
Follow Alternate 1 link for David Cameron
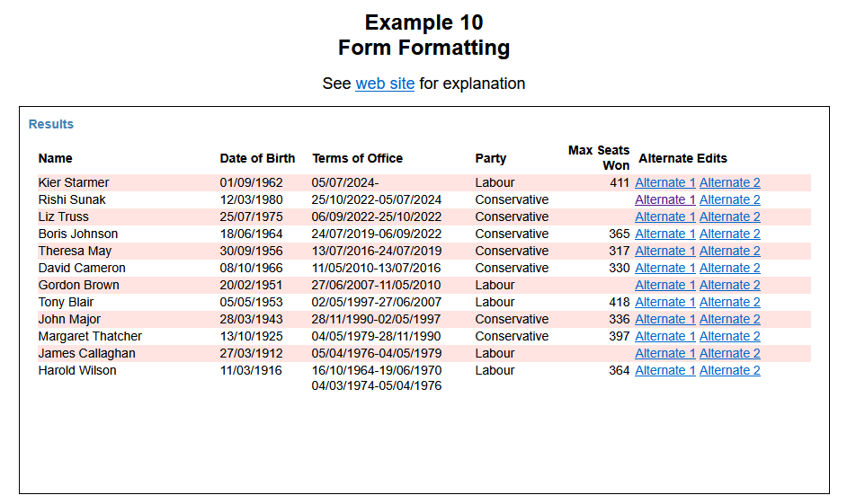click(664, 268)
